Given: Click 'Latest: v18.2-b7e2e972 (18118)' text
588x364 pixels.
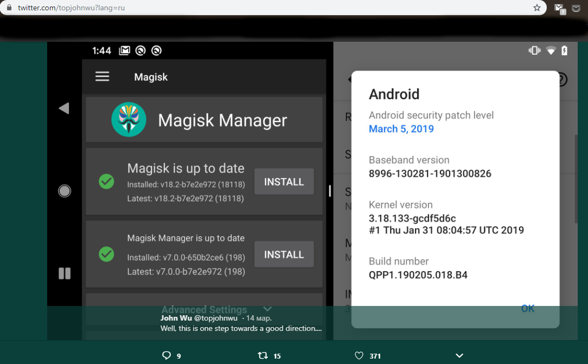Looking at the screenshot, I should [186, 199].
